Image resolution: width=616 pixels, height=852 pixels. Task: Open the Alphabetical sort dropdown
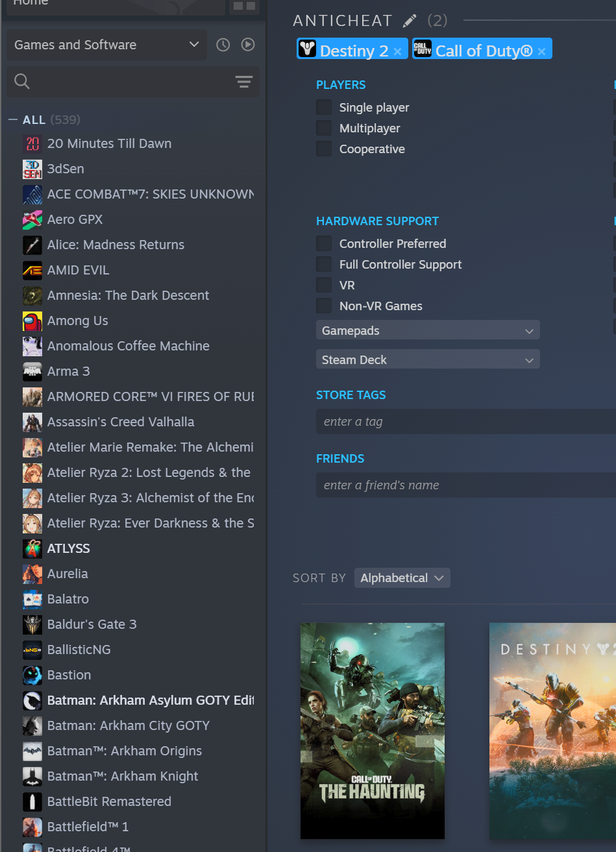tap(402, 578)
